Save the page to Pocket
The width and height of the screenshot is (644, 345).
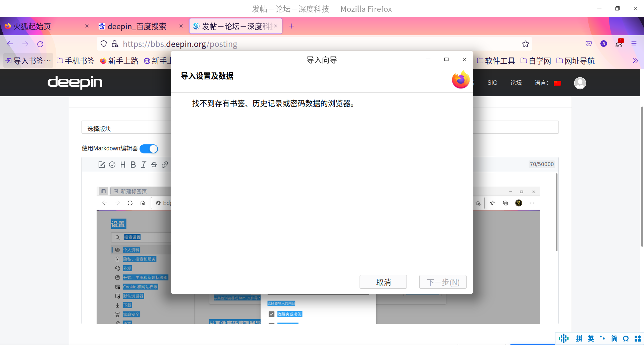pos(589,44)
